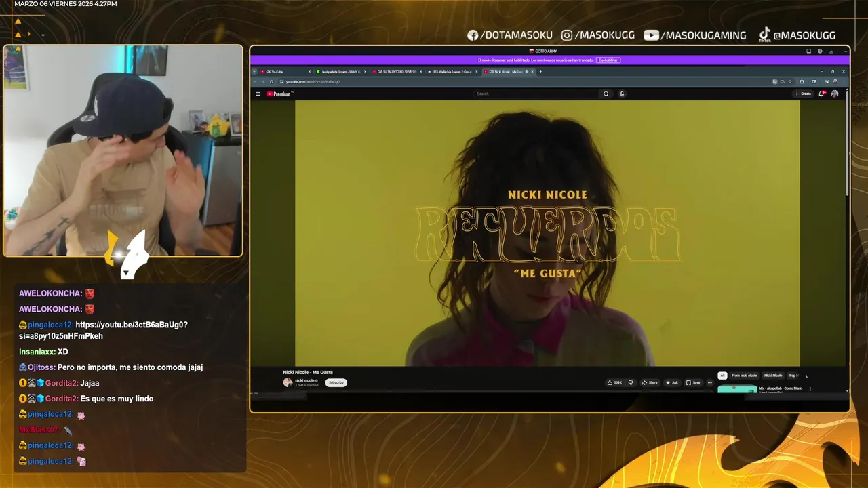
Task: Click the @MASOKUGG TikTok handle overlay
Action: (804, 35)
